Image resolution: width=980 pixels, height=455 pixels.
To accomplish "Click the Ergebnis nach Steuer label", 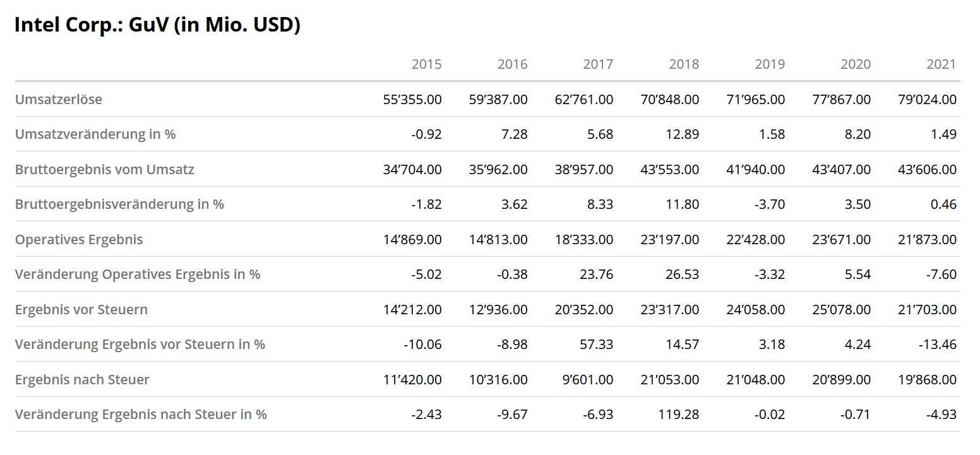I will click(82, 379).
